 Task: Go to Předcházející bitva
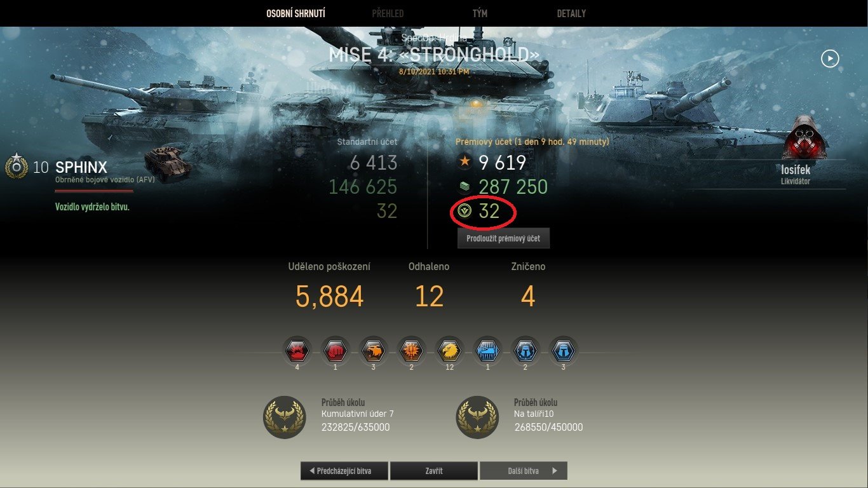344,471
